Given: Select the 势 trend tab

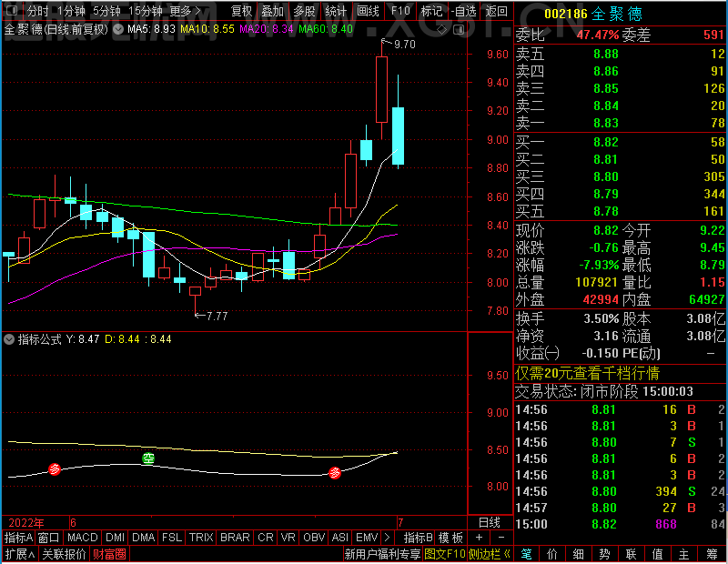Looking at the screenshot, I should [604, 554].
